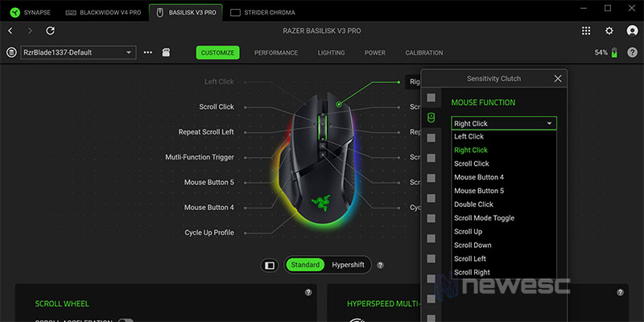Toggle the sidebar view button beside Standard

tap(270, 265)
